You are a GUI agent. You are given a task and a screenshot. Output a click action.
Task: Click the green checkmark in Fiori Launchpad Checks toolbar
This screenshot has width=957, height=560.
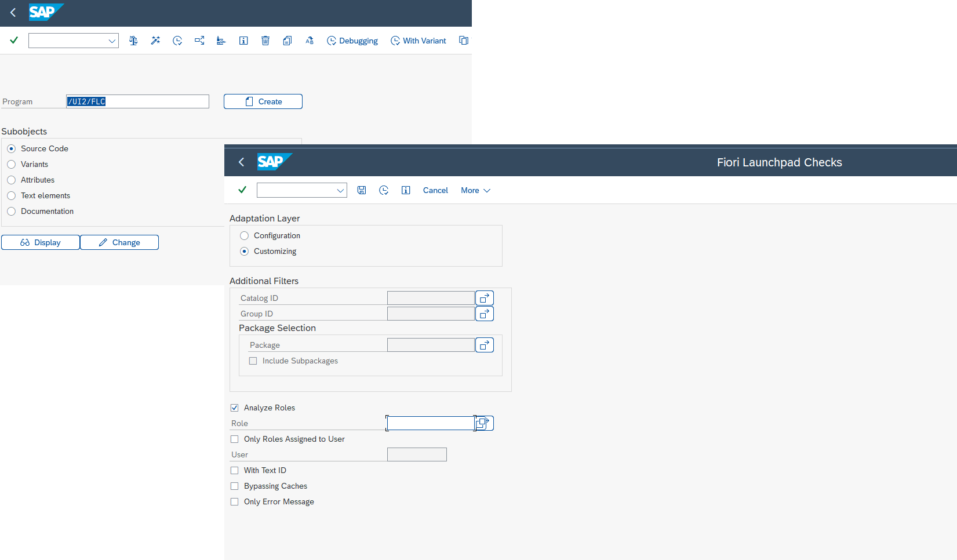(x=242, y=190)
